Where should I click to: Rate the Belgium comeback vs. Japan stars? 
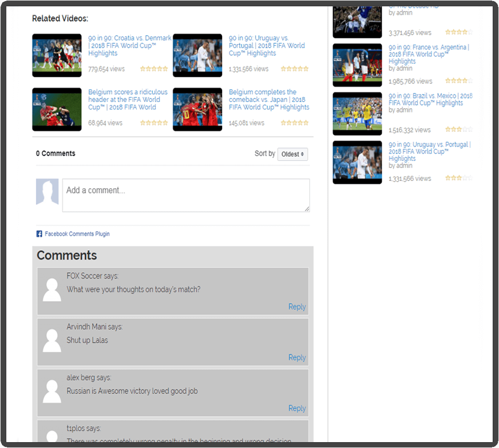tap(295, 123)
